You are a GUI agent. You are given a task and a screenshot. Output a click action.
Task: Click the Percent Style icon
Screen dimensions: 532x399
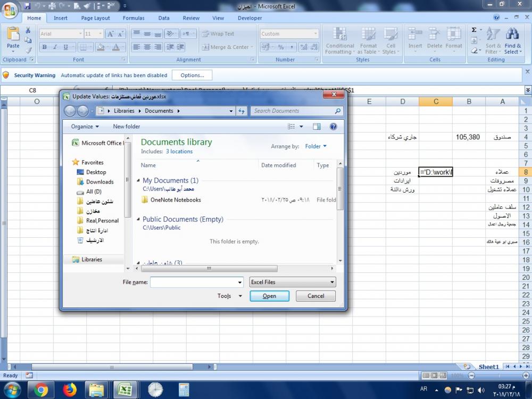281,47
